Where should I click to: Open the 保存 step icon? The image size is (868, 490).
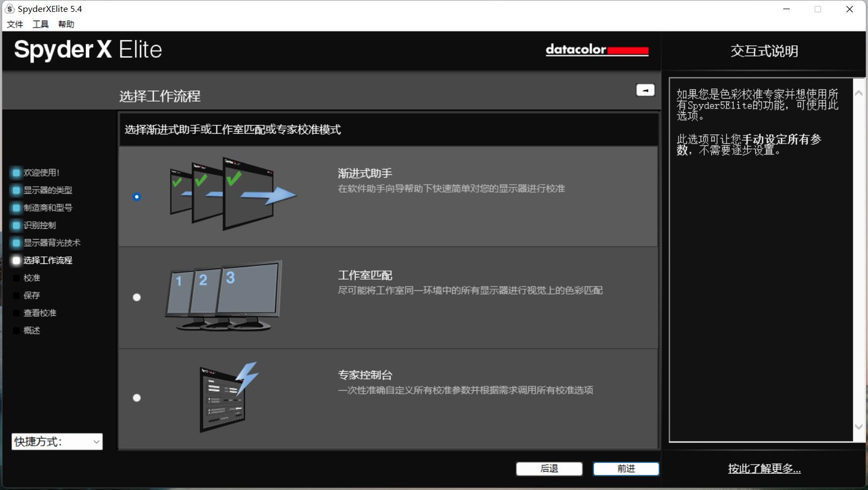[x=16, y=295]
